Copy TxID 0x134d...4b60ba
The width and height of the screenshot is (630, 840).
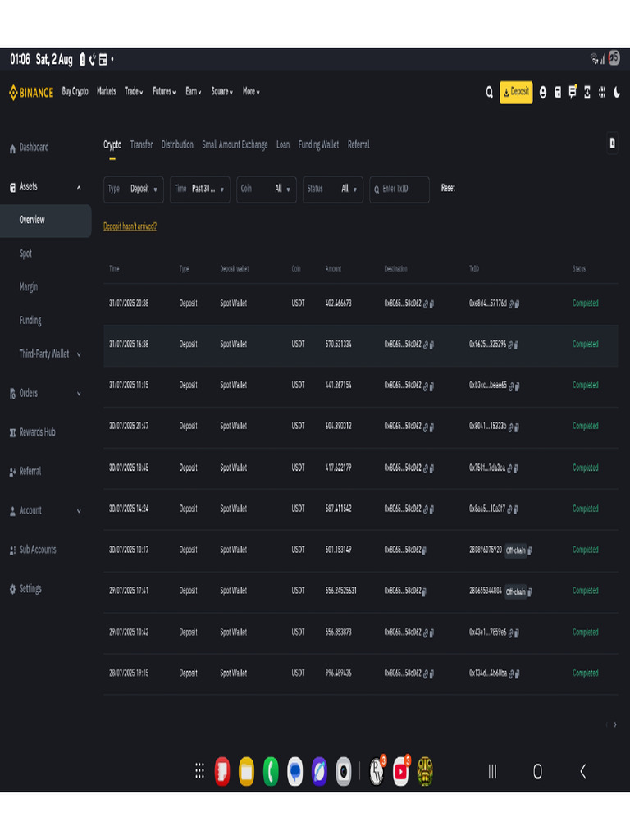(518, 674)
